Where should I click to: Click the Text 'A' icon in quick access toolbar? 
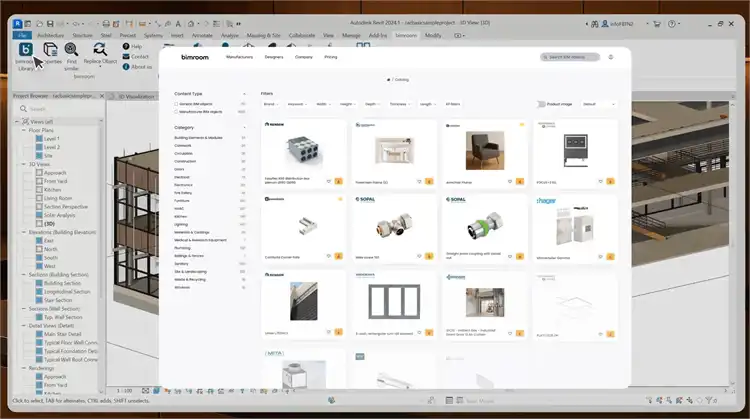point(178,23)
